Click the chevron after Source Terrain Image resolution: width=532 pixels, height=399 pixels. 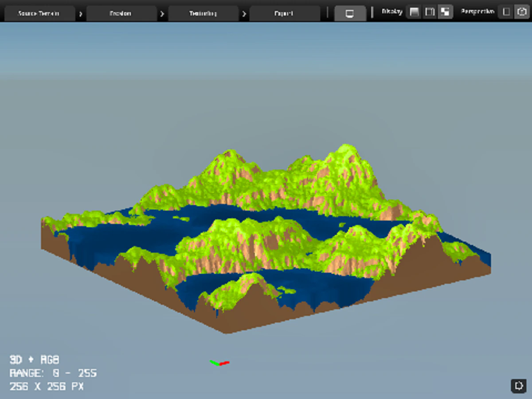coord(80,14)
